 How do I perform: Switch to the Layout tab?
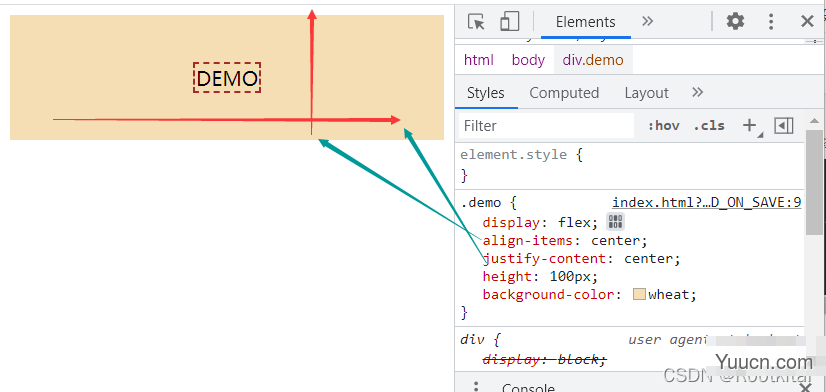coord(646,93)
